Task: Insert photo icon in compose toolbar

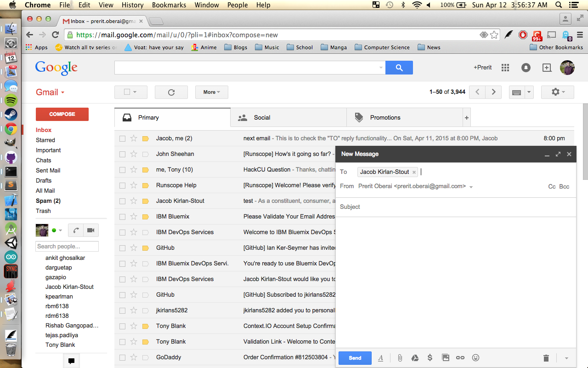Action: tap(445, 358)
